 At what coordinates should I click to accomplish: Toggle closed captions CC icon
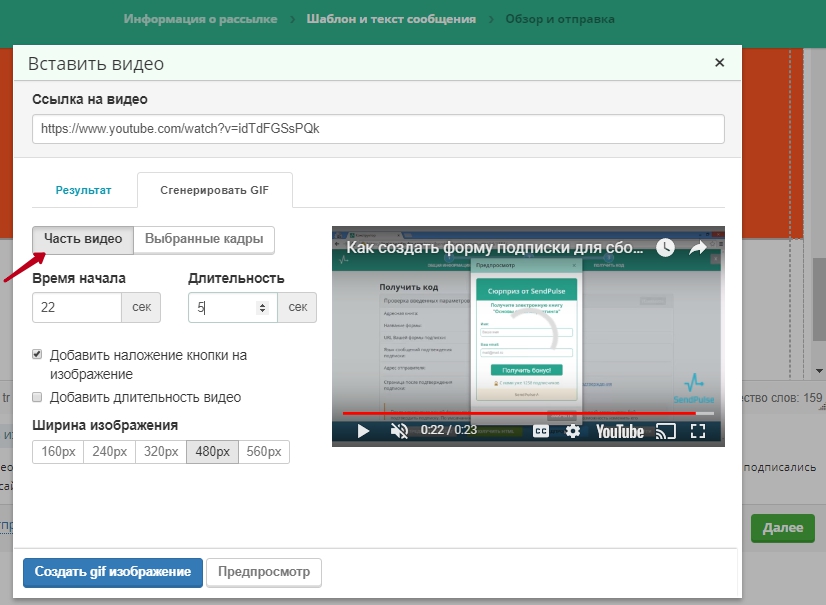tap(540, 431)
